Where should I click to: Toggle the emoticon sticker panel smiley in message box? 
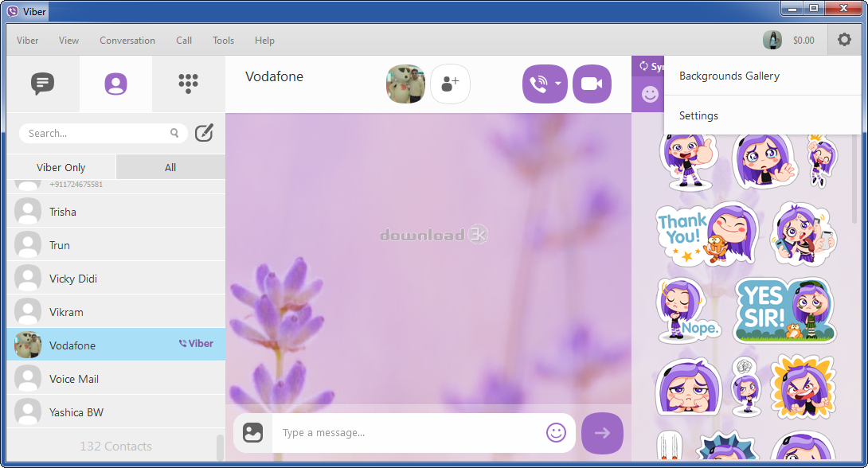pos(557,433)
